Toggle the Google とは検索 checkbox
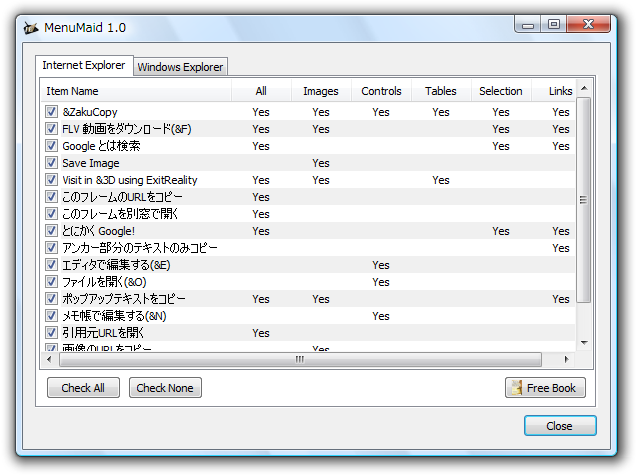The width and height of the screenshot is (636, 475). click(51, 146)
